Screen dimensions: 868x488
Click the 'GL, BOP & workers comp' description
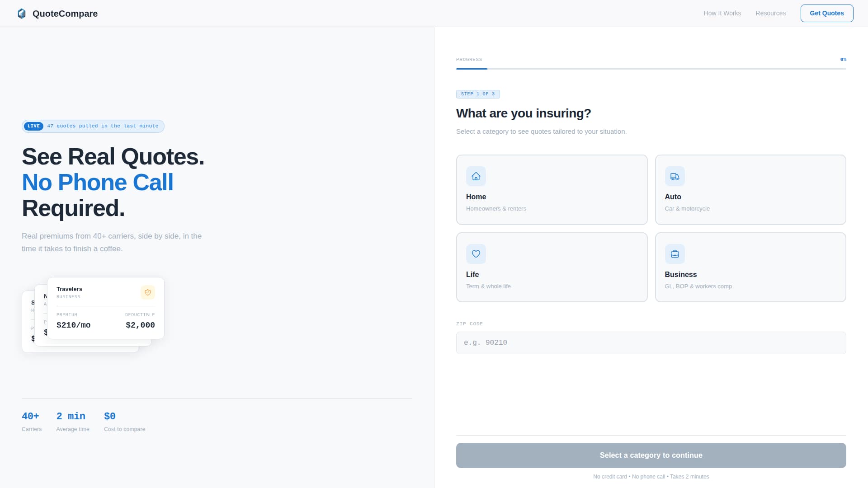(x=698, y=286)
